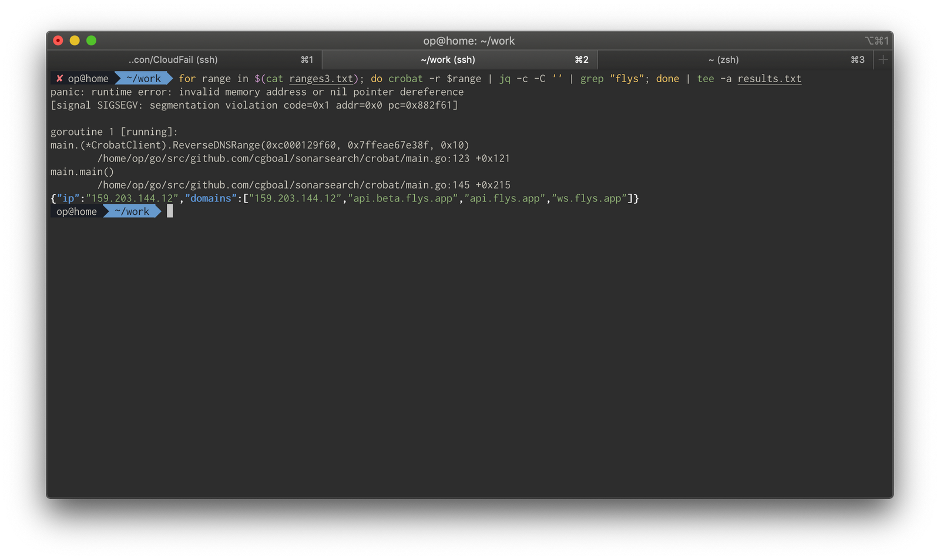940x560 pixels.
Task: Click the red close window button
Action: (x=58, y=41)
